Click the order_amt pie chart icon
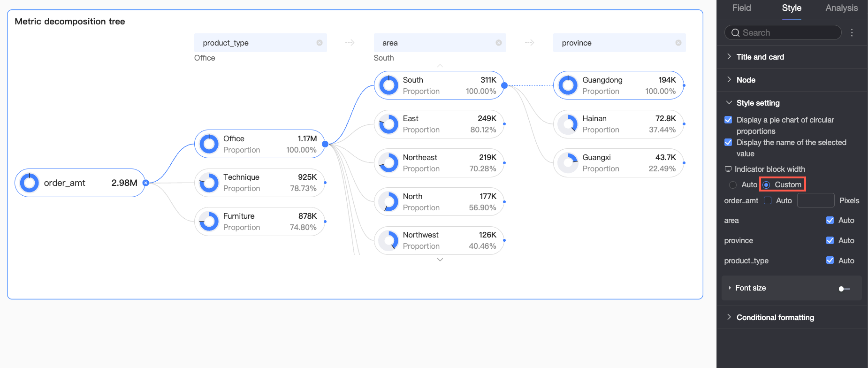The image size is (868, 368). point(30,183)
